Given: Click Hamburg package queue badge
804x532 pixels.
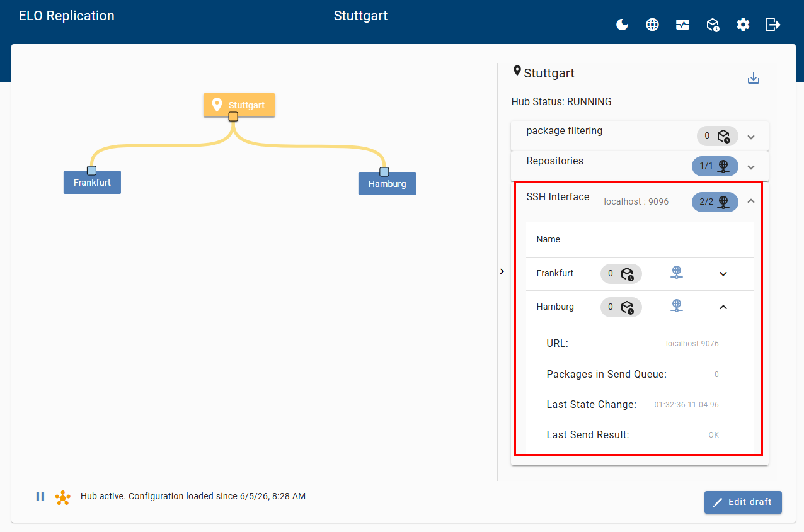Looking at the screenshot, I should (621, 307).
